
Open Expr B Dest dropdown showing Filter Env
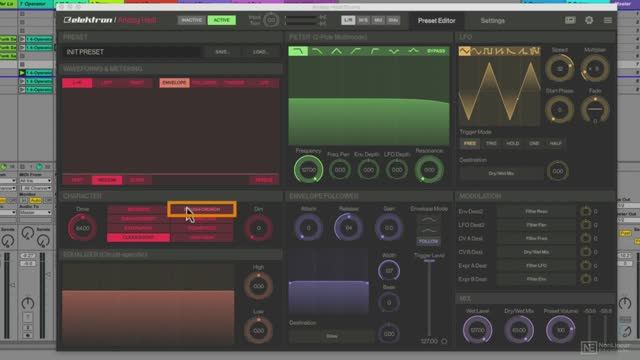[x=536, y=279]
